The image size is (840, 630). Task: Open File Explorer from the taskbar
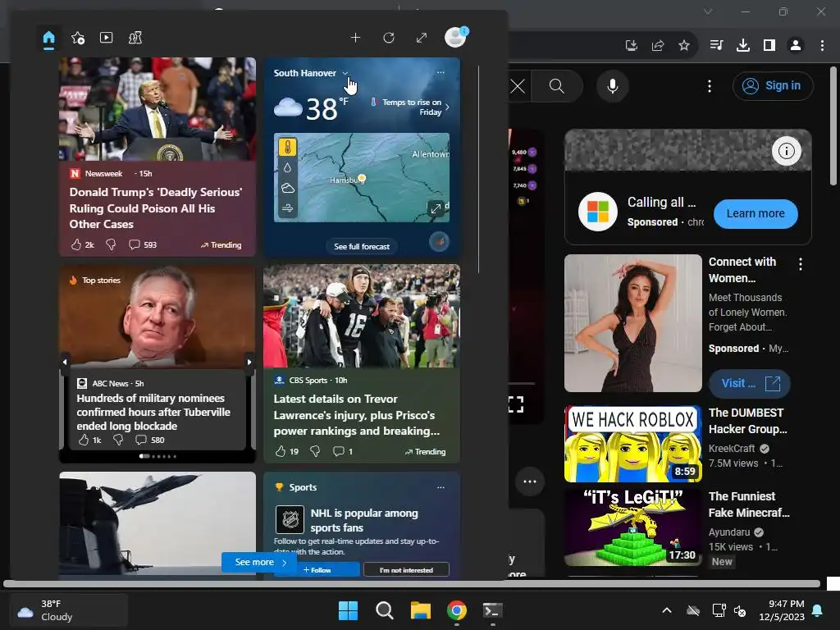click(421, 610)
